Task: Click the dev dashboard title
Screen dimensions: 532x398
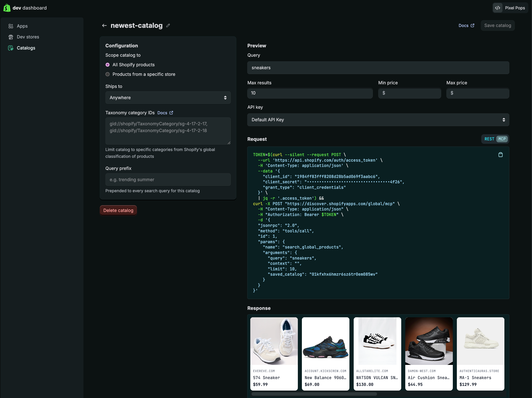Action: click(30, 8)
